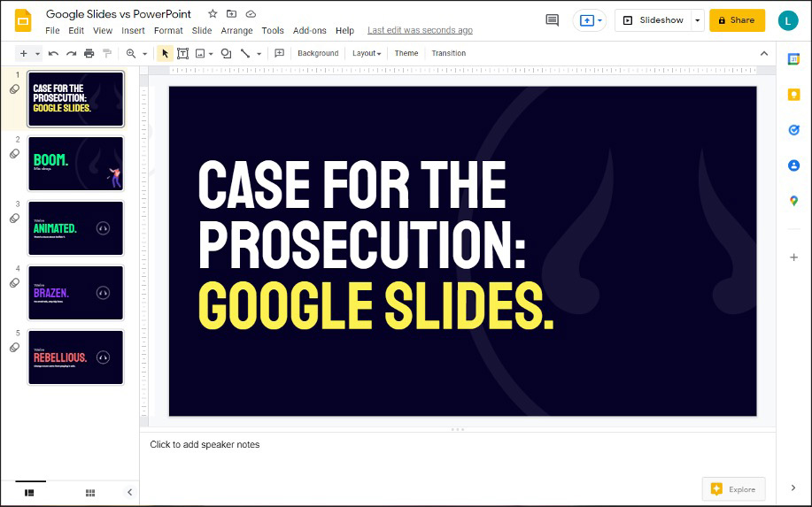Viewport: 812px width, 507px height.
Task: Open the Add-ons menu
Action: point(310,30)
